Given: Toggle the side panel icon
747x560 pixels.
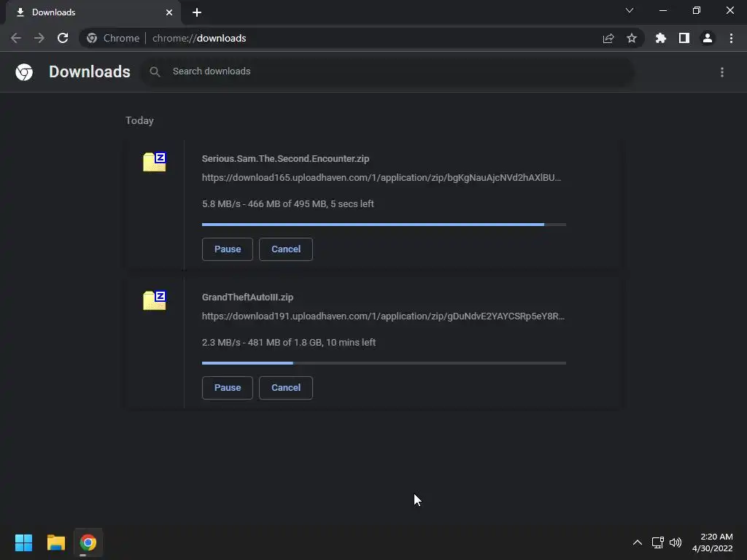Looking at the screenshot, I should pos(684,38).
